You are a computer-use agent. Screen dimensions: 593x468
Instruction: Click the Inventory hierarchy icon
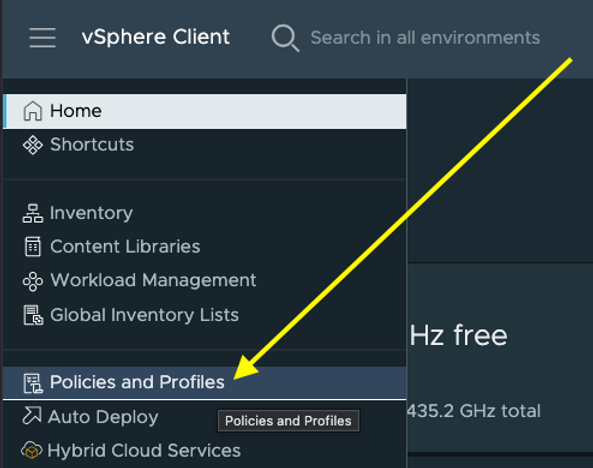[x=33, y=213]
